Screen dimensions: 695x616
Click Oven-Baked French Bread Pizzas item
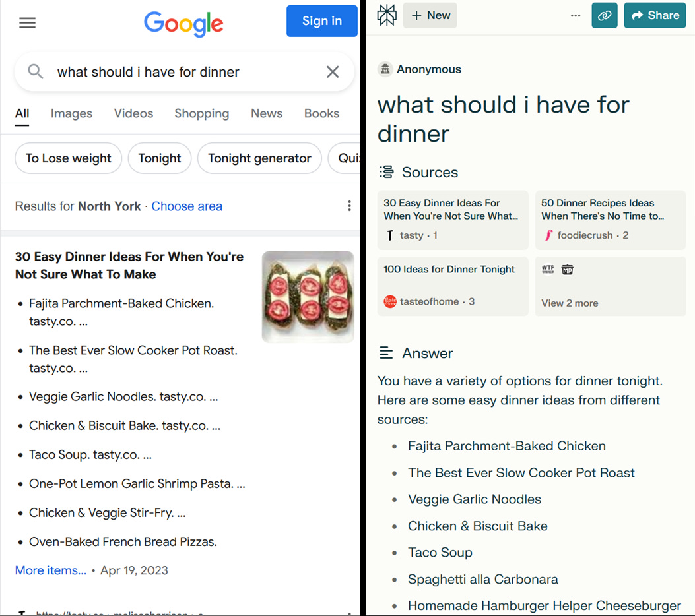tap(123, 542)
